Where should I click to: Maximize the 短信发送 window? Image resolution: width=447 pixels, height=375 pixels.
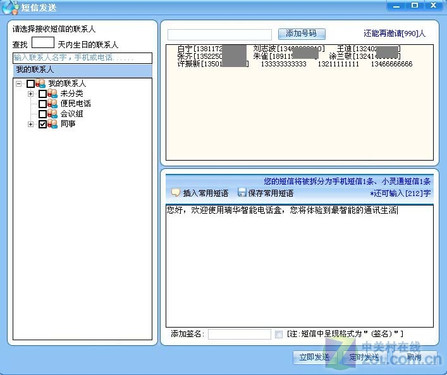pos(415,6)
